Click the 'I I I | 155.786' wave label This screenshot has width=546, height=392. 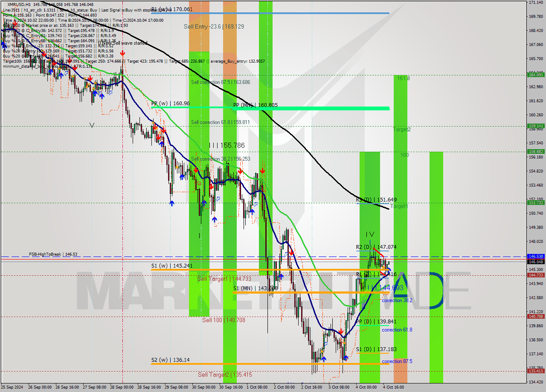click(227, 146)
